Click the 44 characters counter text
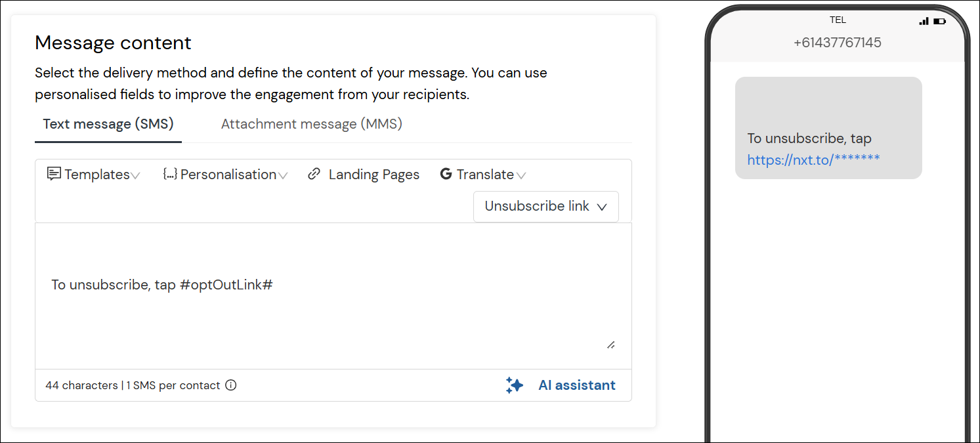Viewport: 980px width, 443px height. [x=81, y=385]
